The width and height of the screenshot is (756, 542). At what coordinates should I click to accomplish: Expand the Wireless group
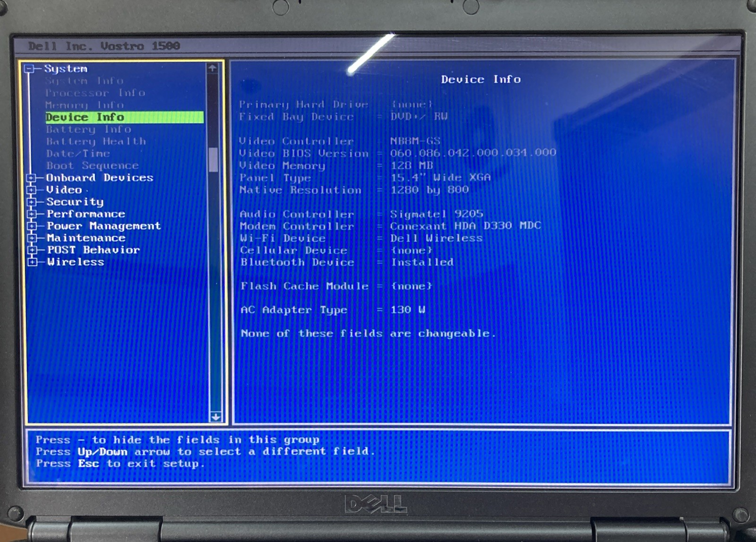[32, 262]
